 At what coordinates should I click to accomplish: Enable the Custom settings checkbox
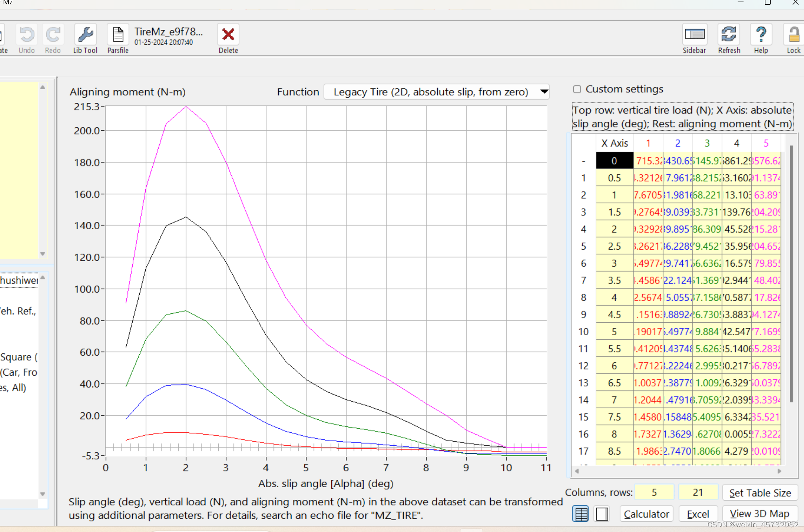(x=577, y=89)
